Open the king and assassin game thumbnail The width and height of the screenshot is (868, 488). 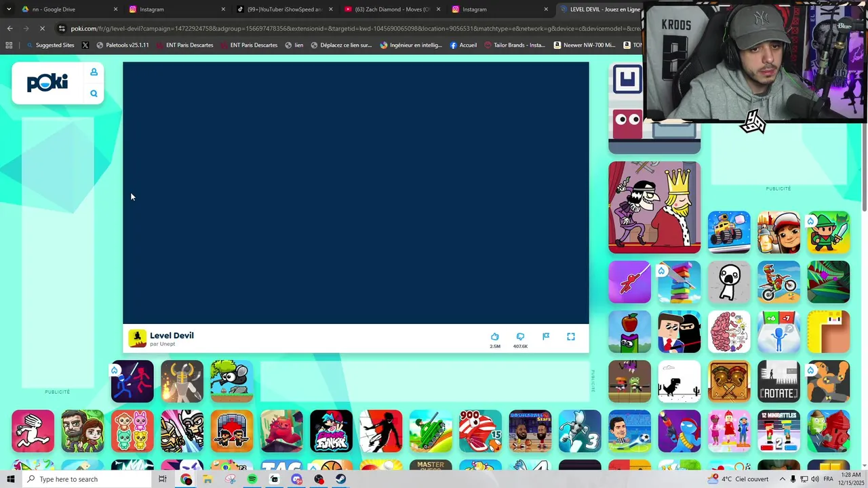coord(654,207)
